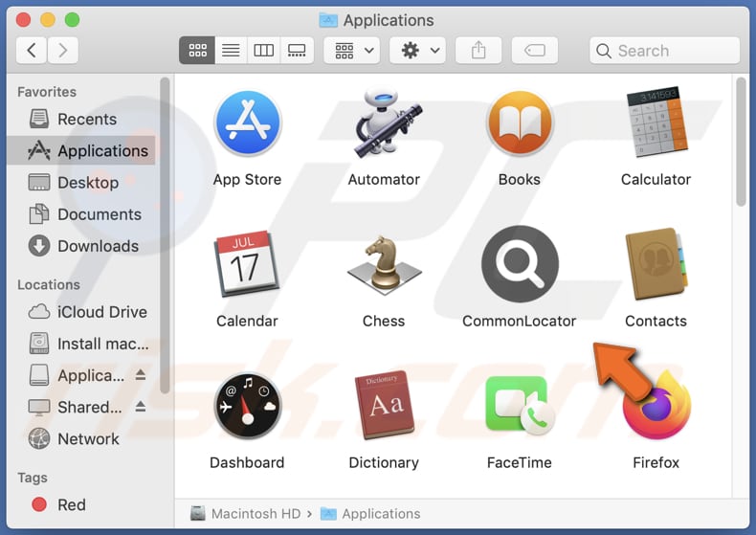Click the CommonLocator label text
The width and height of the screenshot is (756, 535).
(x=520, y=321)
